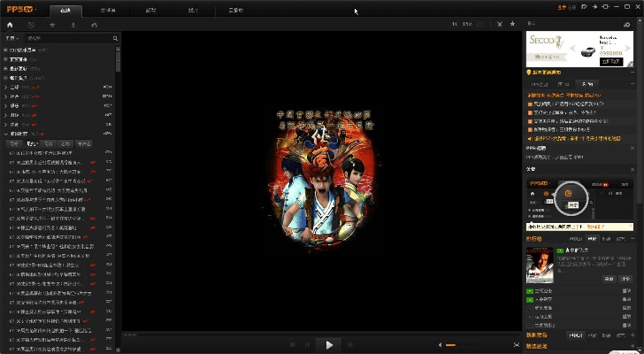Image resolution: width=644 pixels, height=354 pixels.
Task: Collapse the expanded category in channel list
Action: tap(6, 134)
